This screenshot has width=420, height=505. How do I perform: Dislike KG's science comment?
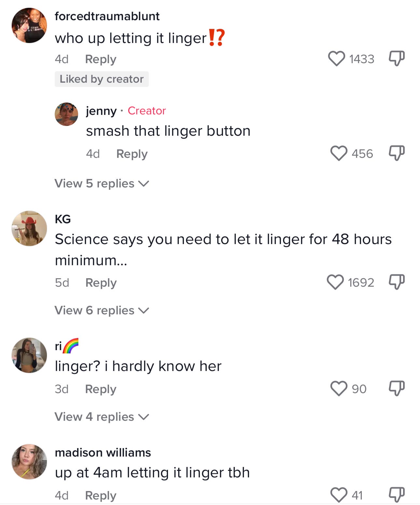tap(396, 282)
